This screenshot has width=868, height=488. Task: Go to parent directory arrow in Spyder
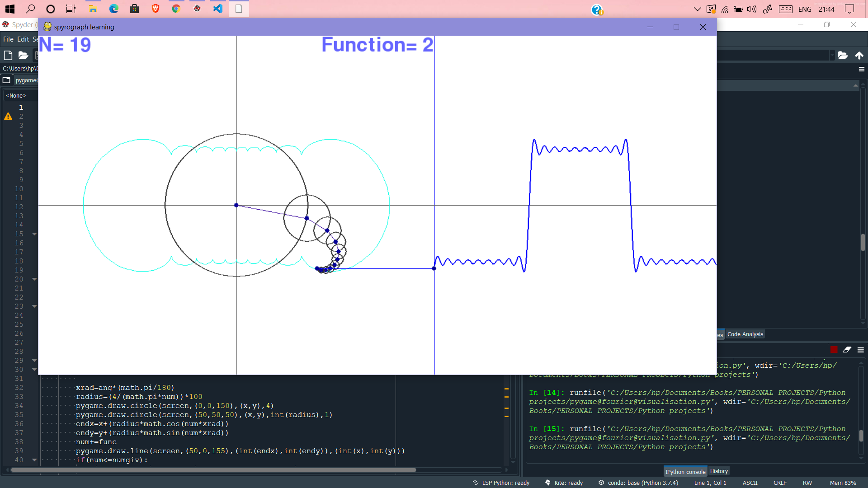pyautogui.click(x=859, y=55)
